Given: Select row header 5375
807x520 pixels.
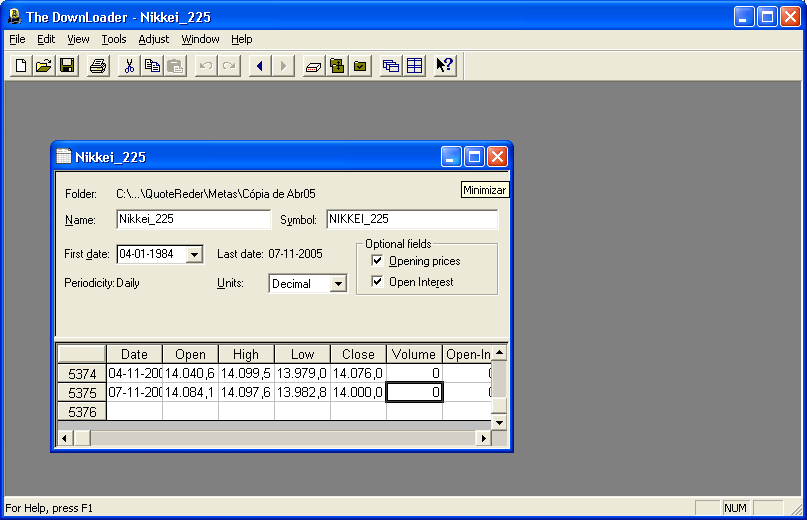Looking at the screenshot, I should [x=82, y=393].
